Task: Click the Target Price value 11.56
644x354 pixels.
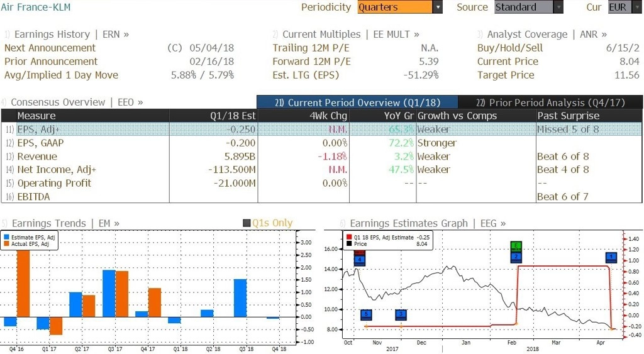Action: [x=627, y=75]
